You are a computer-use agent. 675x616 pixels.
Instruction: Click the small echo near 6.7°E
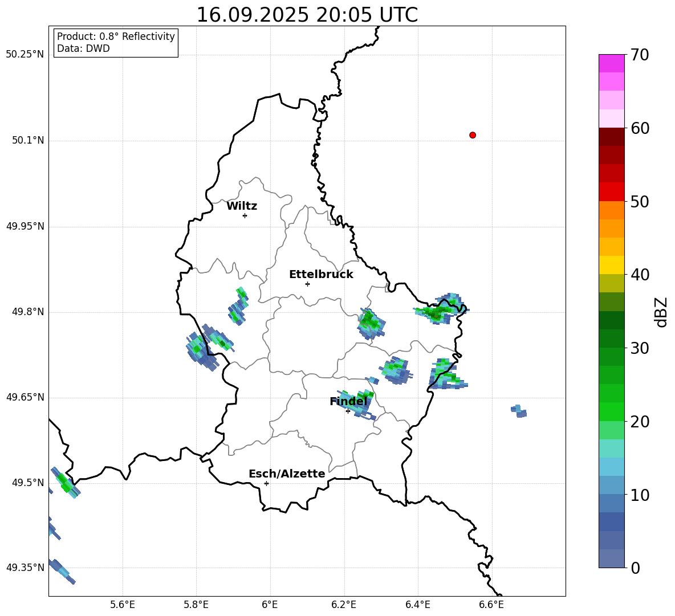pyautogui.click(x=518, y=411)
